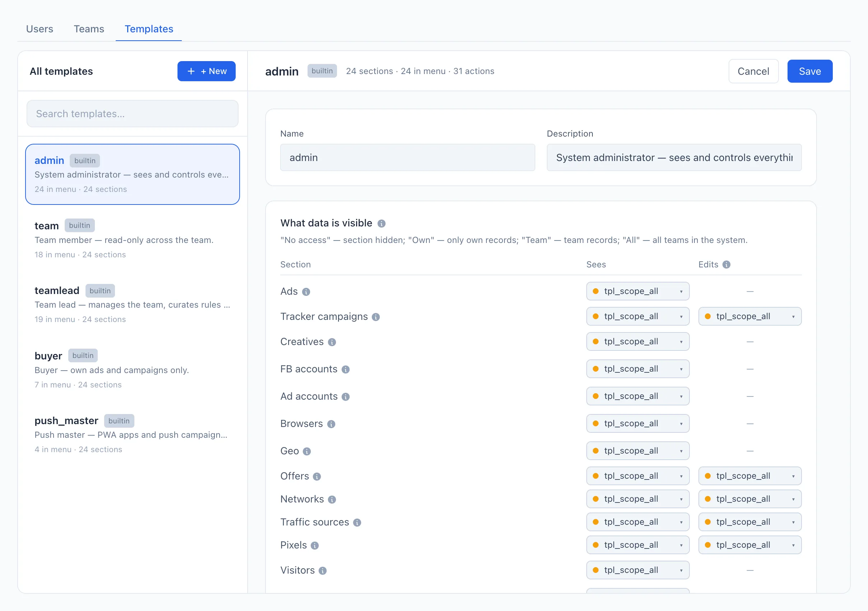This screenshot has height=611, width=868.
Task: Click the '24 sections · 24 in menu · 31 actions' text
Action: click(420, 71)
